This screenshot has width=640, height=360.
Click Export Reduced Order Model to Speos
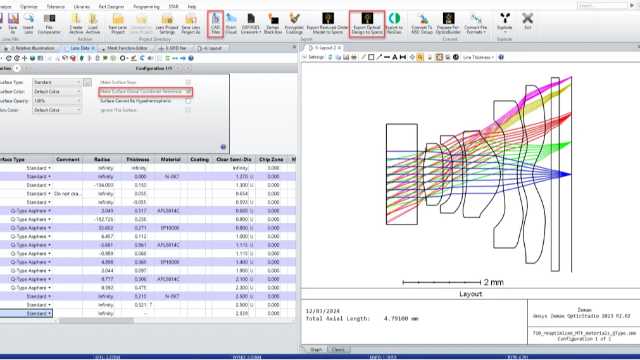click(x=327, y=23)
